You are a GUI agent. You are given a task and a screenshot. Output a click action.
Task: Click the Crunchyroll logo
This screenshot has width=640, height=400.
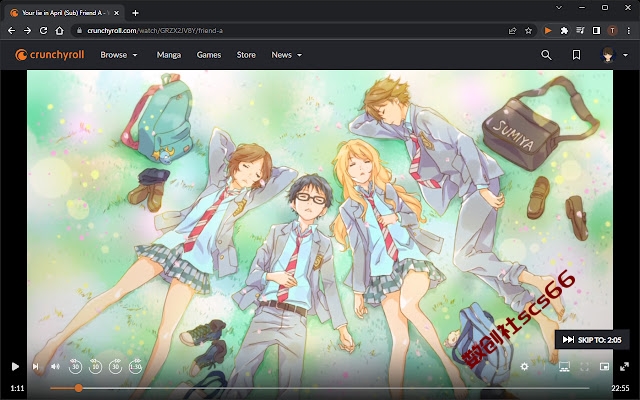click(50, 55)
